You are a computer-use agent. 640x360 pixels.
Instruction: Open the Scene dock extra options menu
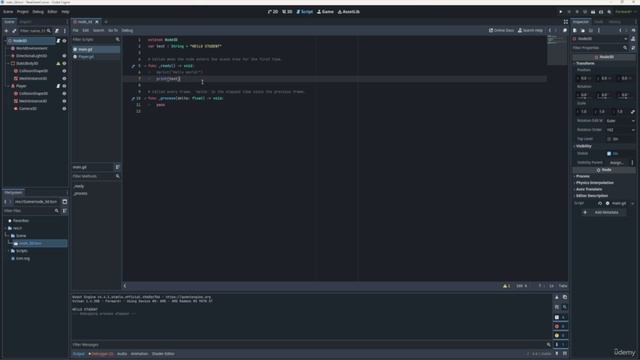(x=64, y=31)
